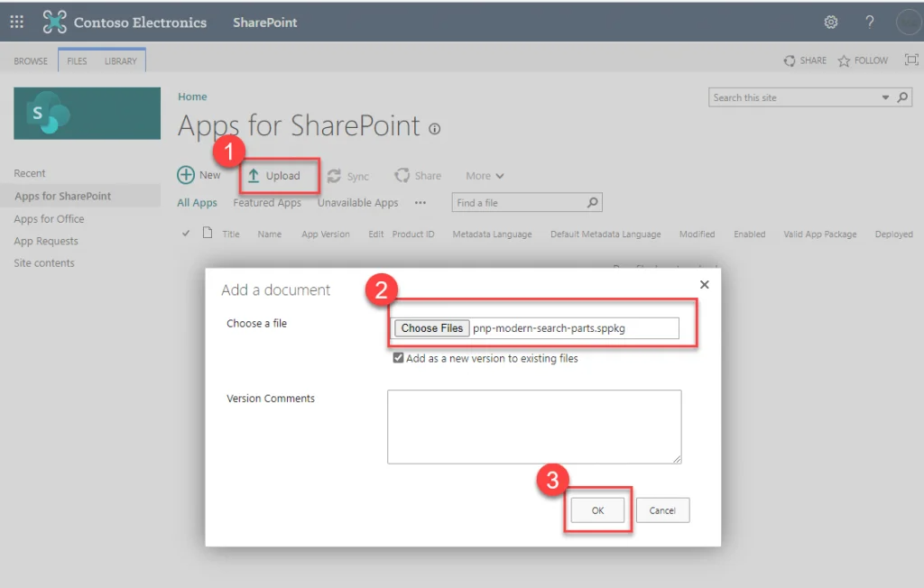Click the pnp-modern-search-parts.sppkg file name
The width and height of the screenshot is (924, 588).
click(549, 328)
